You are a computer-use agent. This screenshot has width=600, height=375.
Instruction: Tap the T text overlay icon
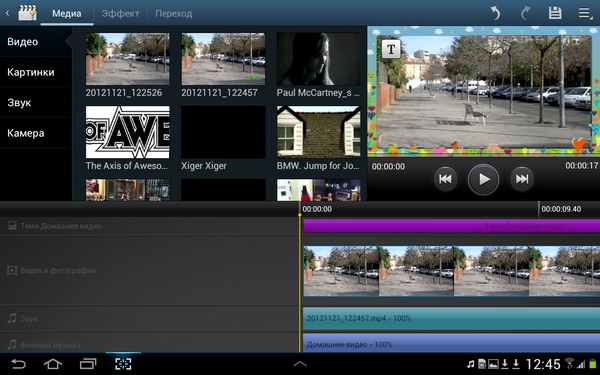coord(391,49)
